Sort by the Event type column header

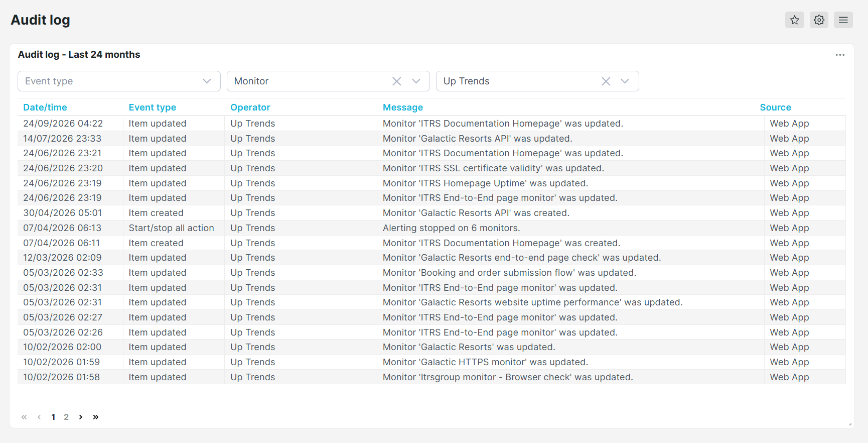click(x=153, y=107)
